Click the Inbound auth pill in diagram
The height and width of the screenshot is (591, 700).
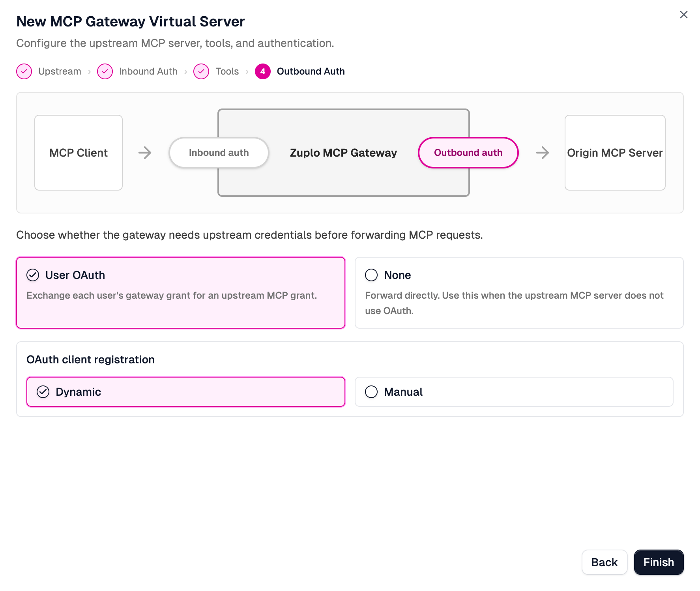tap(219, 153)
